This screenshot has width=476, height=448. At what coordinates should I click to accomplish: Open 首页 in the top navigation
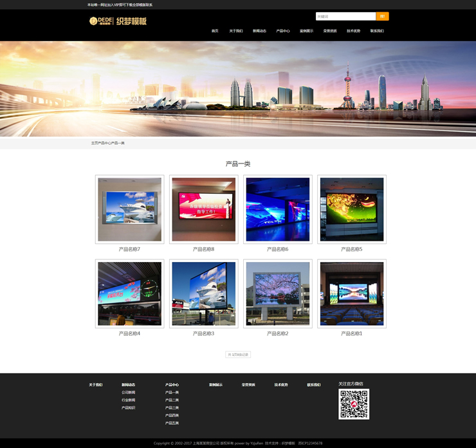[x=215, y=31]
